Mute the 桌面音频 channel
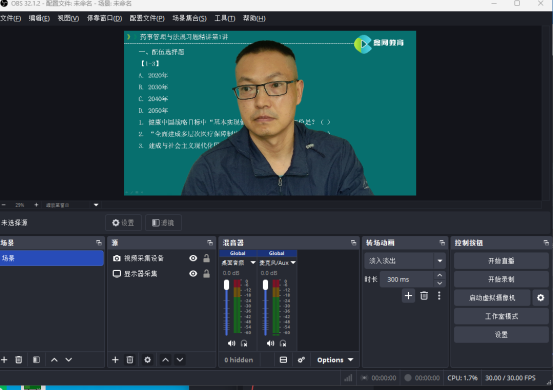 (x=231, y=343)
